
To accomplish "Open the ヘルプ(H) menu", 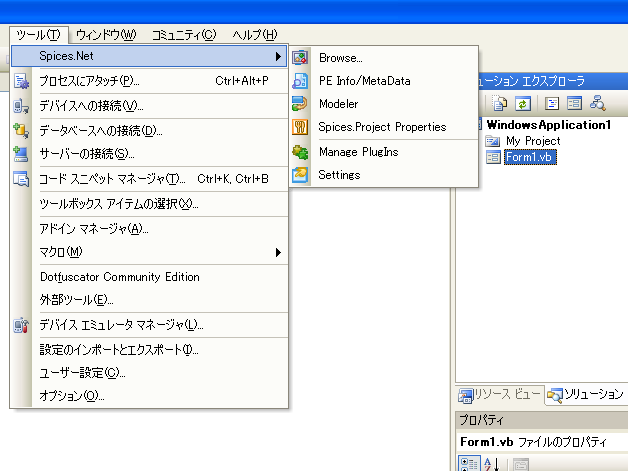I will 255,35.
